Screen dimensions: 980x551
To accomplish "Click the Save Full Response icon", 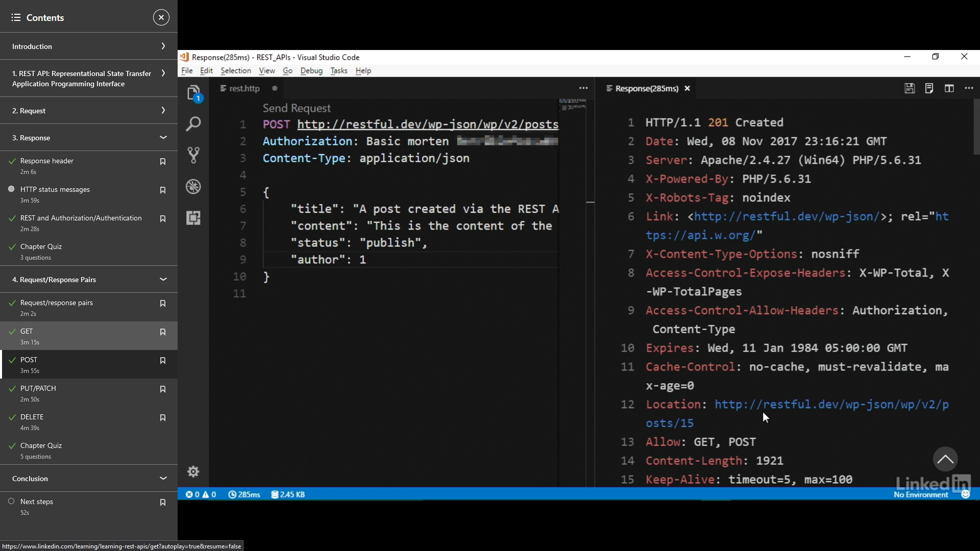I will pos(910,88).
